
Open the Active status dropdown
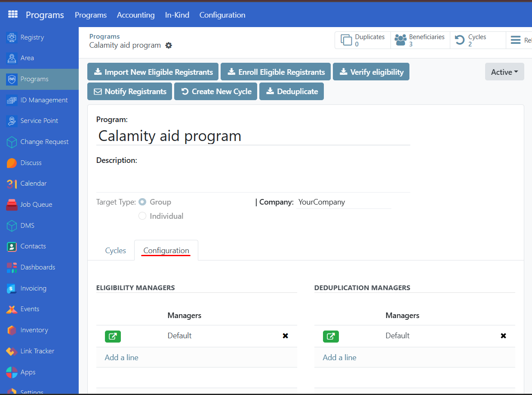point(504,71)
